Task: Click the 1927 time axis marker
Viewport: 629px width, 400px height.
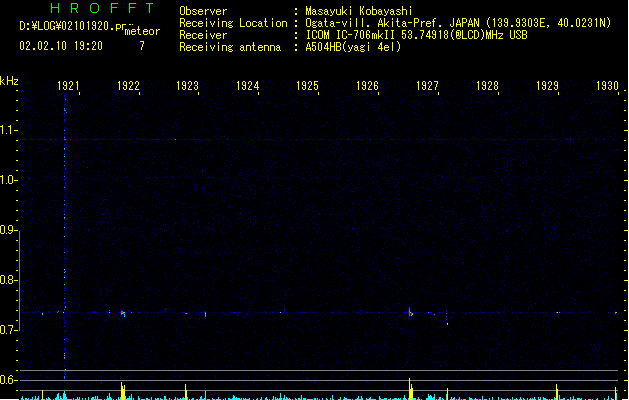Action: point(427,86)
